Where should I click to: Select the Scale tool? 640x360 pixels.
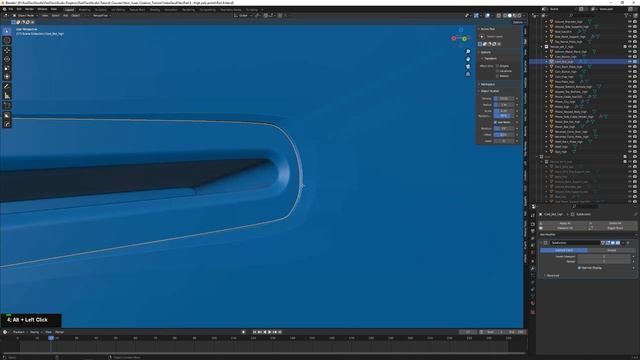7,68
